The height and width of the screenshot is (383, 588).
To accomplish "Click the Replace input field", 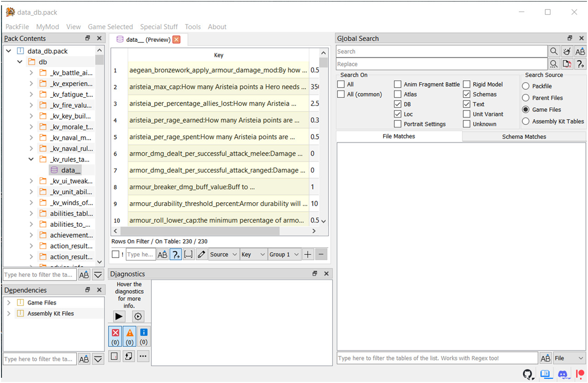I will click(442, 64).
